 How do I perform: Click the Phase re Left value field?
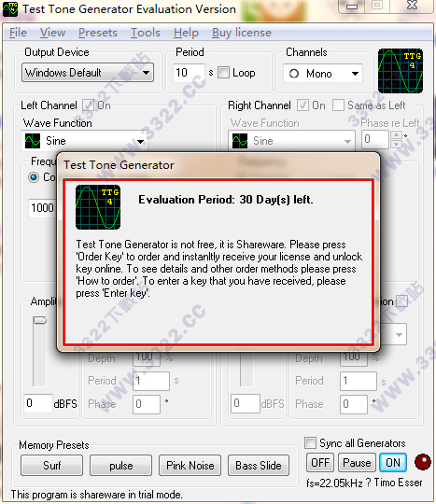coord(375,139)
